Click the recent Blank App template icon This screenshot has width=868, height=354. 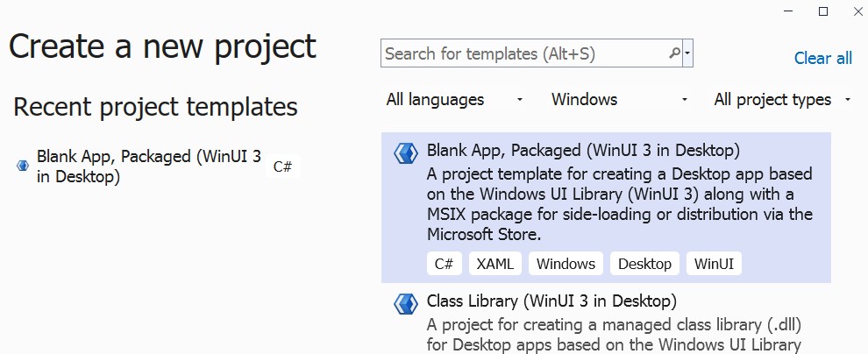(23, 165)
